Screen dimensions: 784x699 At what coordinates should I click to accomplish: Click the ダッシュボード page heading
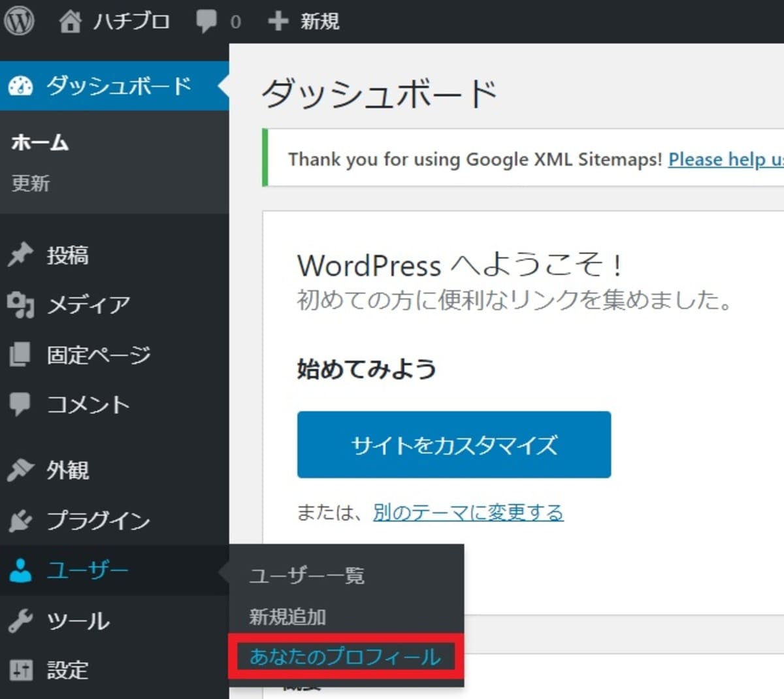(380, 93)
